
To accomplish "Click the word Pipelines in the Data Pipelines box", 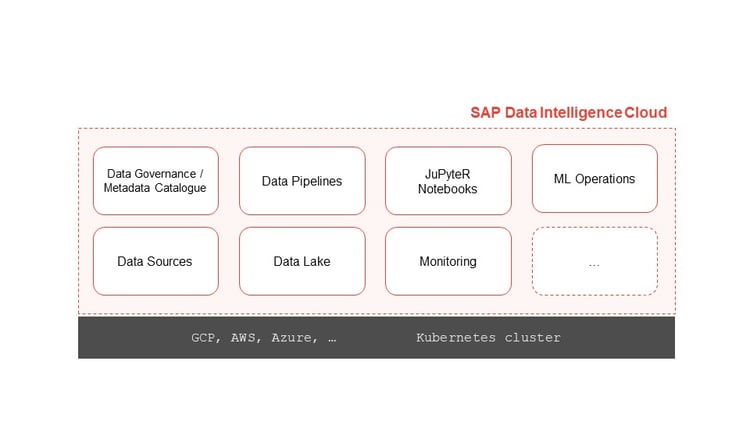I will point(317,181).
